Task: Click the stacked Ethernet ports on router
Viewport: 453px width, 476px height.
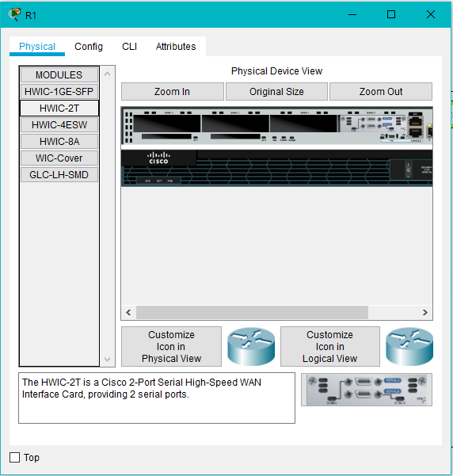Action: point(415,127)
